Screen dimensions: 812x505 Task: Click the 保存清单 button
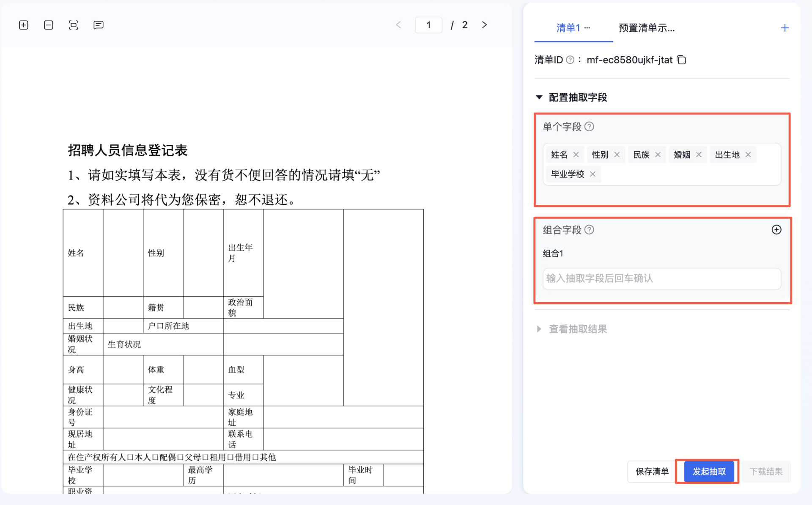point(652,472)
